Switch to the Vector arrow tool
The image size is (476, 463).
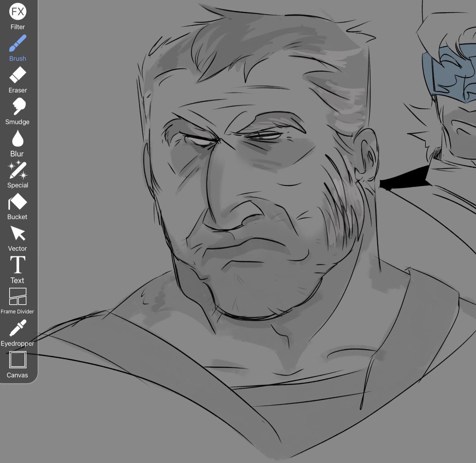click(17, 238)
